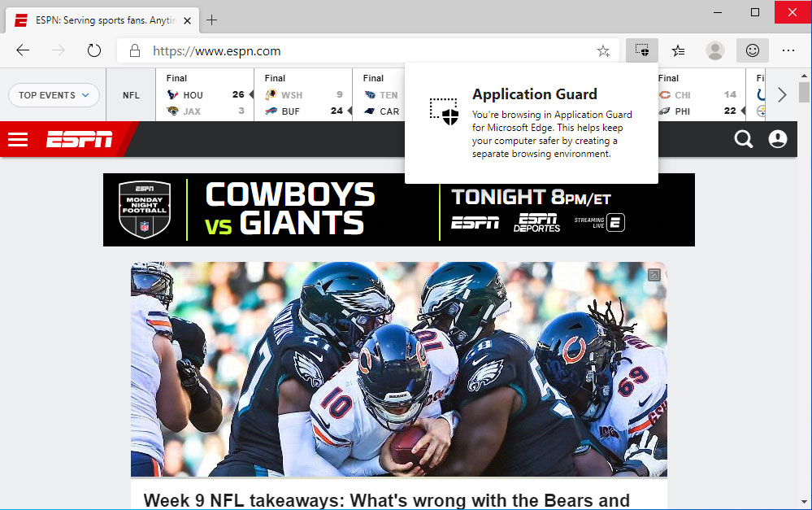
Task: Click the page scrollbar down arrow
Action: 804,501
